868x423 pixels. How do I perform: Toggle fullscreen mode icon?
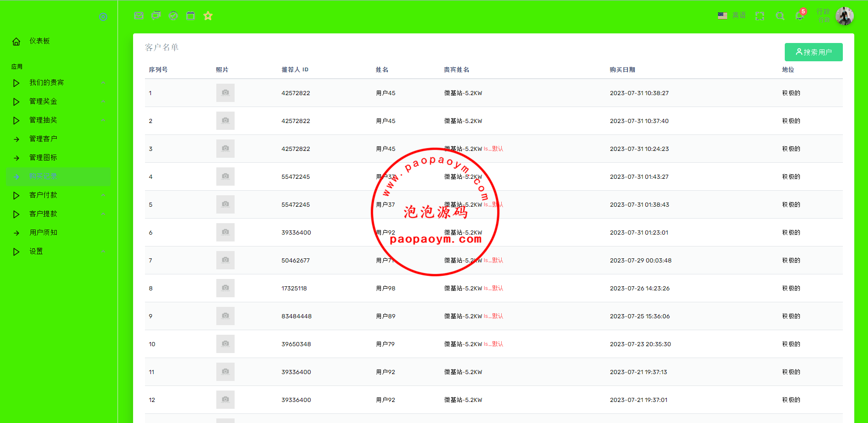tap(760, 16)
